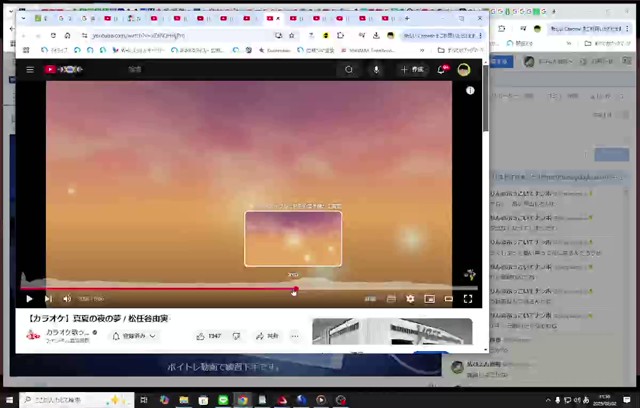Open the all bookmarks folder

(x=460, y=50)
